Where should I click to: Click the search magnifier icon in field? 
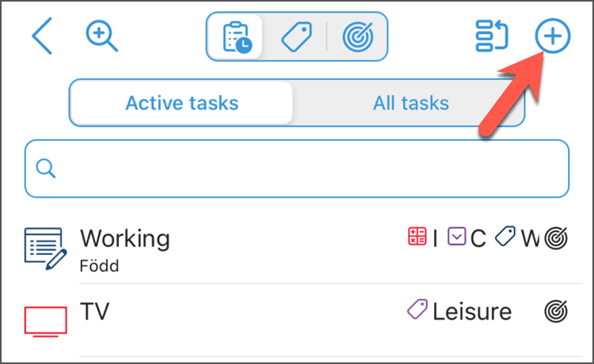click(x=46, y=169)
